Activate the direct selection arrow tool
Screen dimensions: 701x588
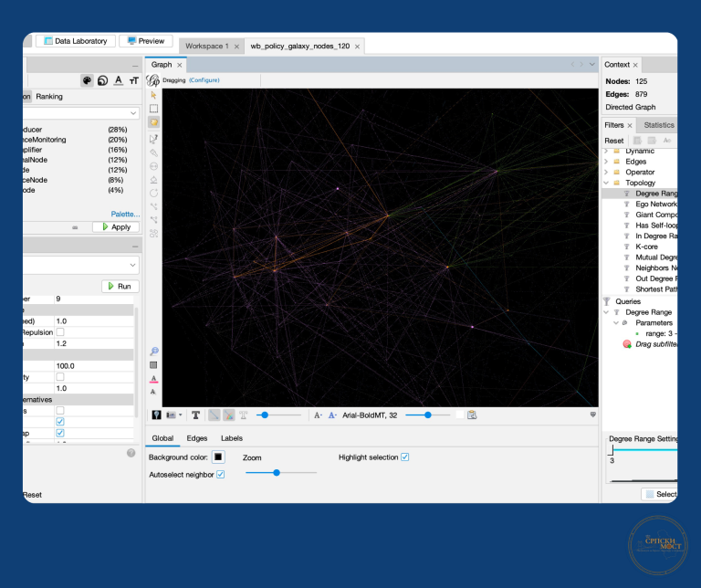click(153, 94)
